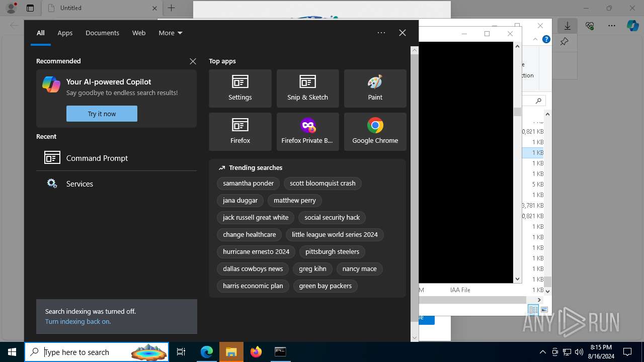
Task: Pin the Edge downloads panel
Action: click(x=564, y=42)
